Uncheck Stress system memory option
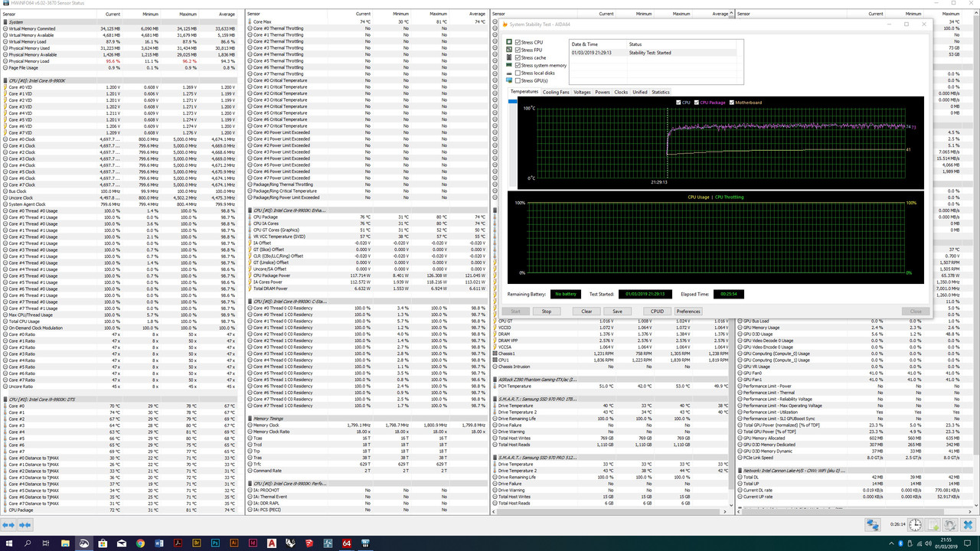The image size is (980, 551). [518, 65]
